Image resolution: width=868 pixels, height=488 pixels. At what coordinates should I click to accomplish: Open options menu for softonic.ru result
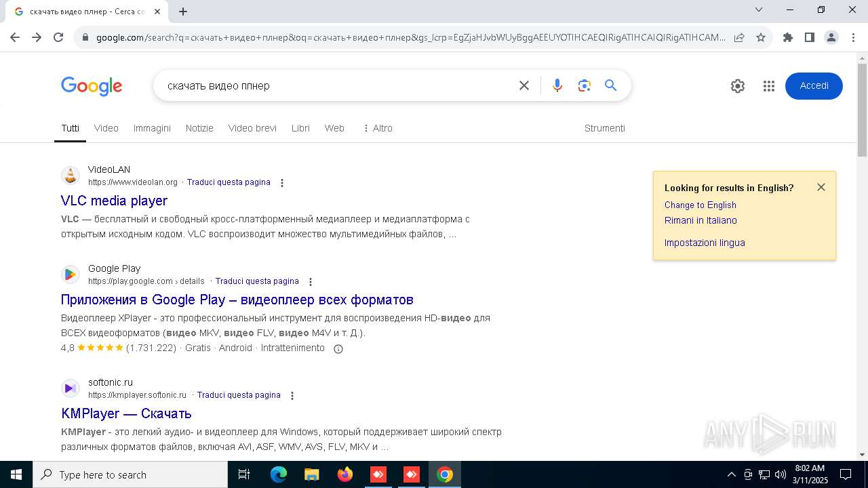292,396
